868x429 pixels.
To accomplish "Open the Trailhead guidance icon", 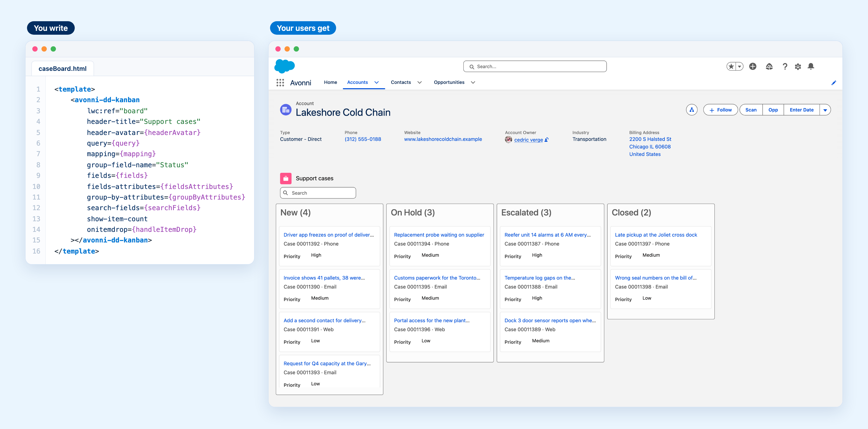I will pos(769,66).
